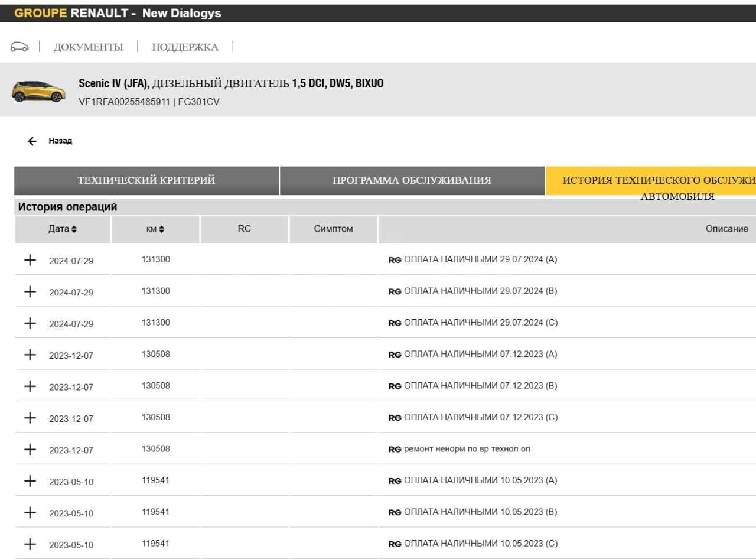
Task: Expand the ремонт ненорм по вр row
Action: coord(30,449)
